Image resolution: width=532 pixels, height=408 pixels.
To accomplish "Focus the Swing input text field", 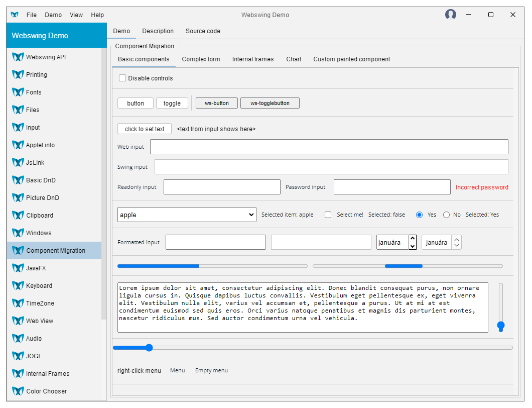I will (x=331, y=167).
